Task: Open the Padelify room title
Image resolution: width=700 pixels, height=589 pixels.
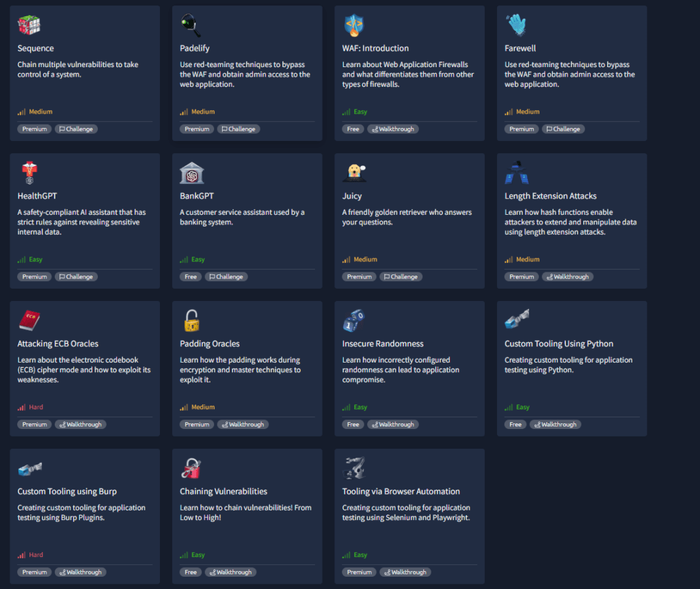Action: 195,49
